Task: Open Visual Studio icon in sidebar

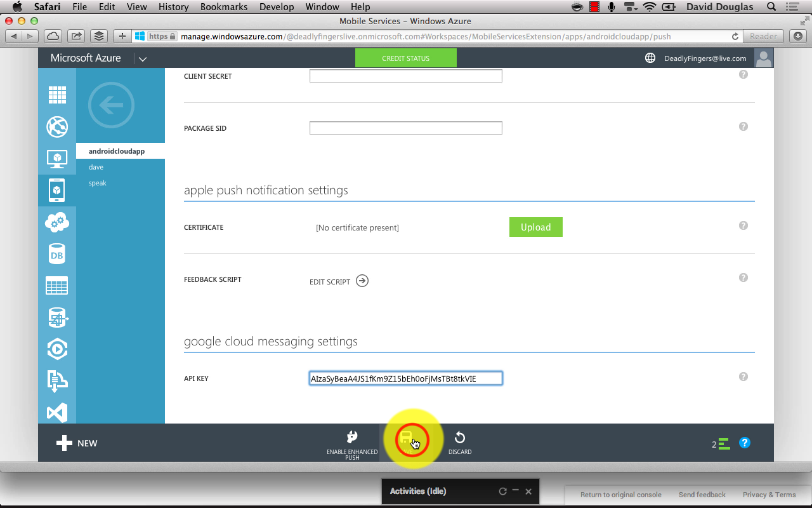Action: [57, 413]
